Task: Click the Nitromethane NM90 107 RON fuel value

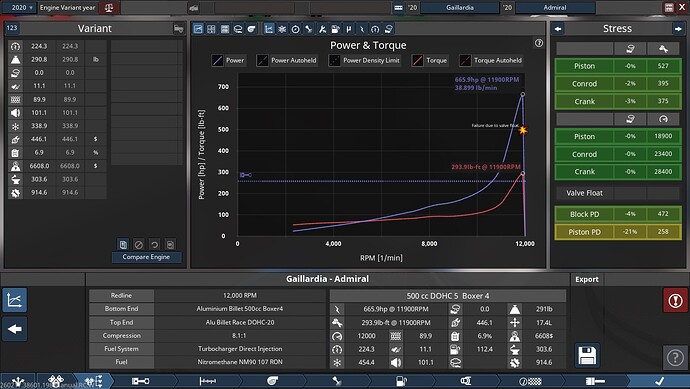Action: click(x=240, y=362)
